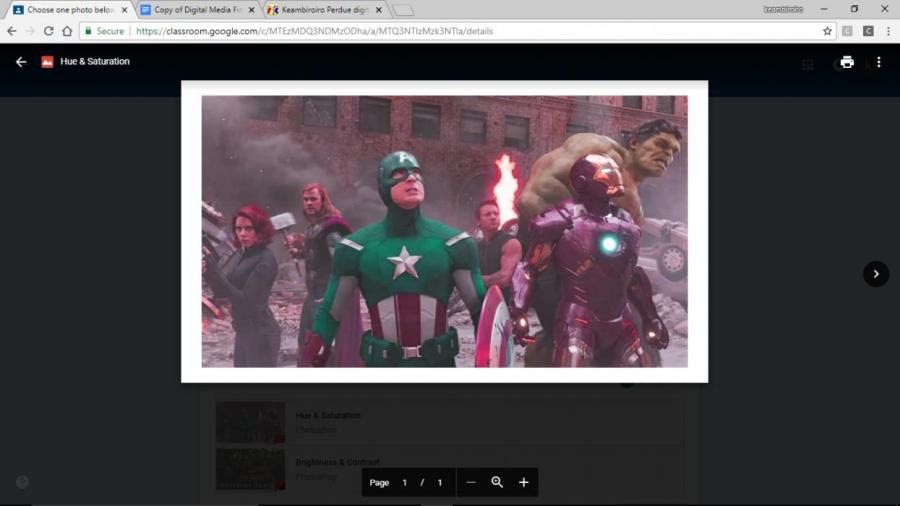This screenshot has height=506, width=900.
Task: Open a new browser tab
Action: coord(403,10)
